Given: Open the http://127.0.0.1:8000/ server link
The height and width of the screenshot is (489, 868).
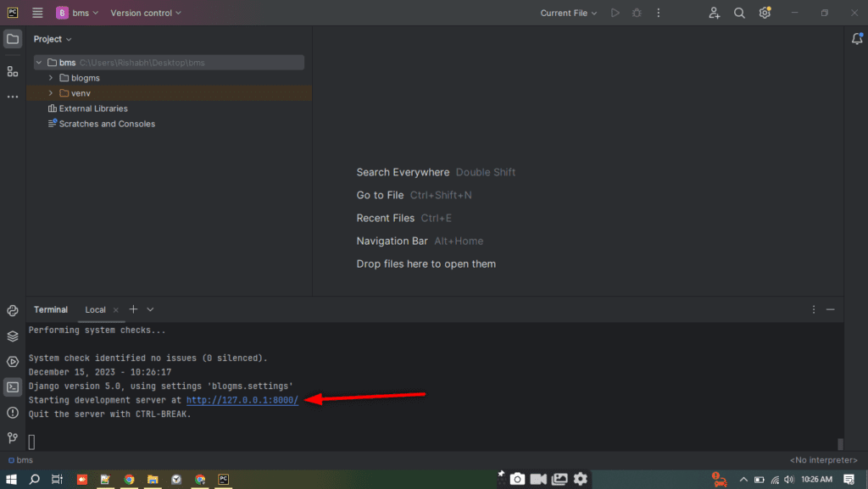Looking at the screenshot, I should point(242,400).
